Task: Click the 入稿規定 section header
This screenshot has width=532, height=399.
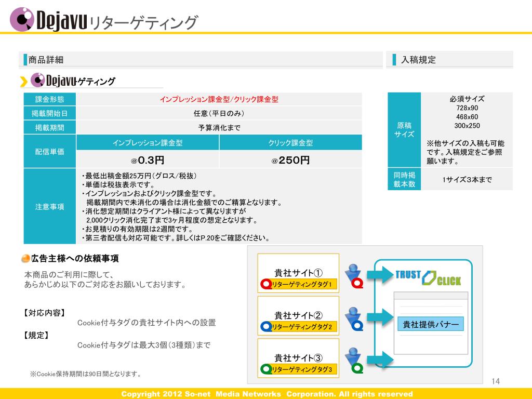Action: pos(450,60)
